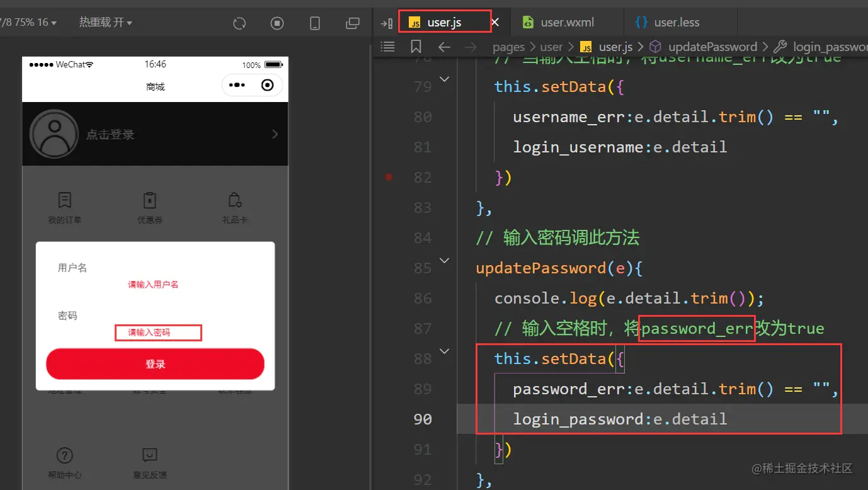The height and width of the screenshot is (490, 868).
Task: Collapse the updatePassword fold at line 85
Action: click(444, 261)
